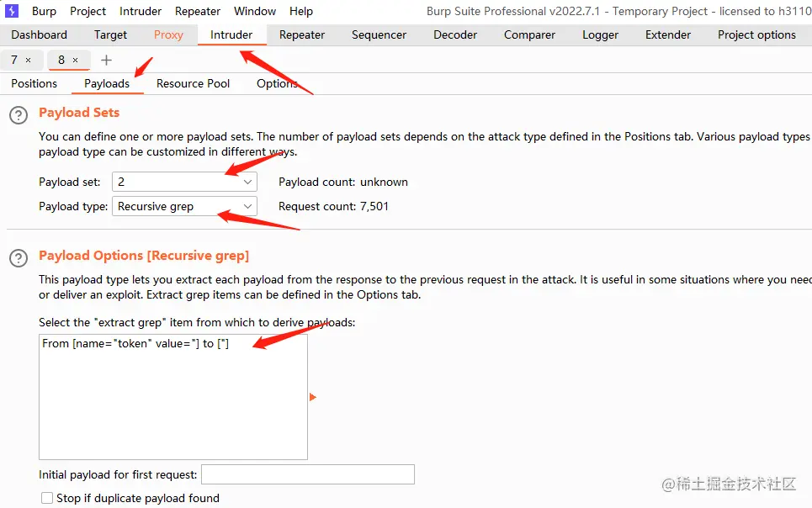The width and height of the screenshot is (812, 508).
Task: Open the Resource Pool sub-tab
Action: (x=194, y=83)
